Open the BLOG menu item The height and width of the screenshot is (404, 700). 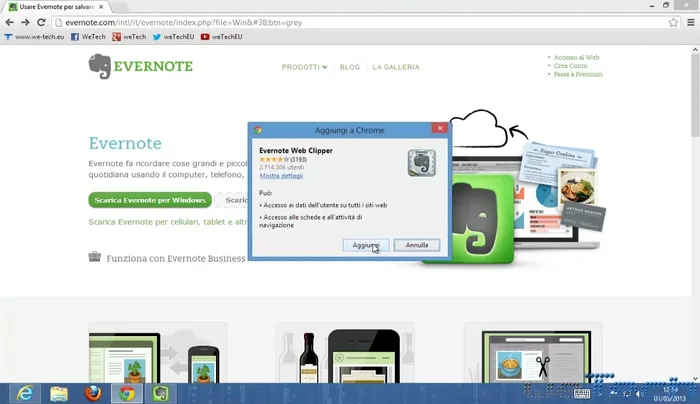point(350,67)
